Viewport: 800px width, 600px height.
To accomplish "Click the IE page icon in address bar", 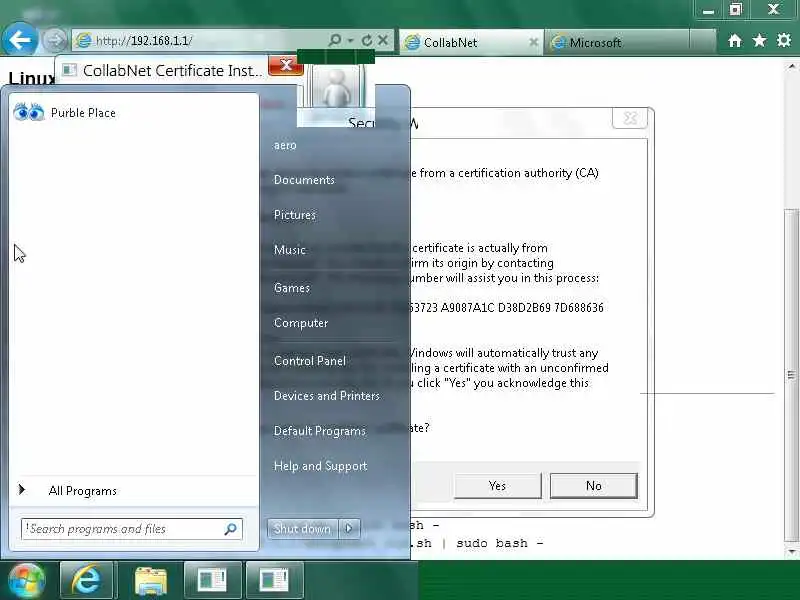I will pyautogui.click(x=83, y=40).
